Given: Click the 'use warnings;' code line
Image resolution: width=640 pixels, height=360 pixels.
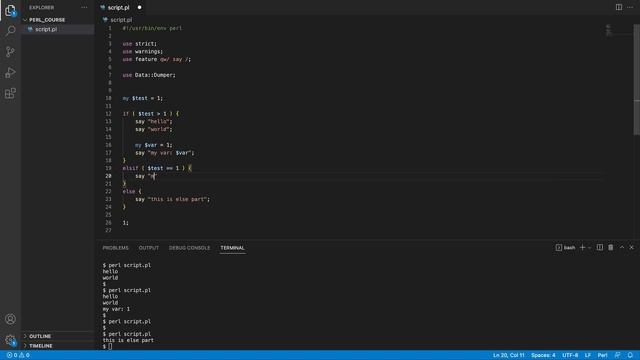Looking at the screenshot, I should tap(142, 51).
